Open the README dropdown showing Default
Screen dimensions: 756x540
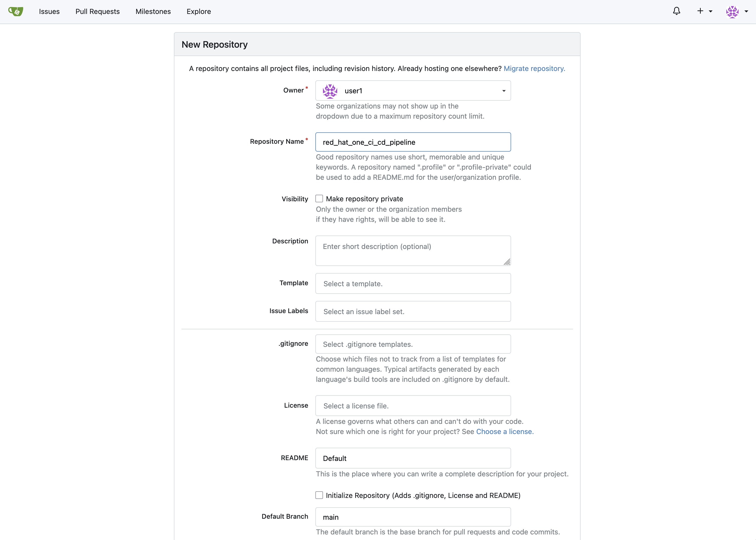point(413,458)
